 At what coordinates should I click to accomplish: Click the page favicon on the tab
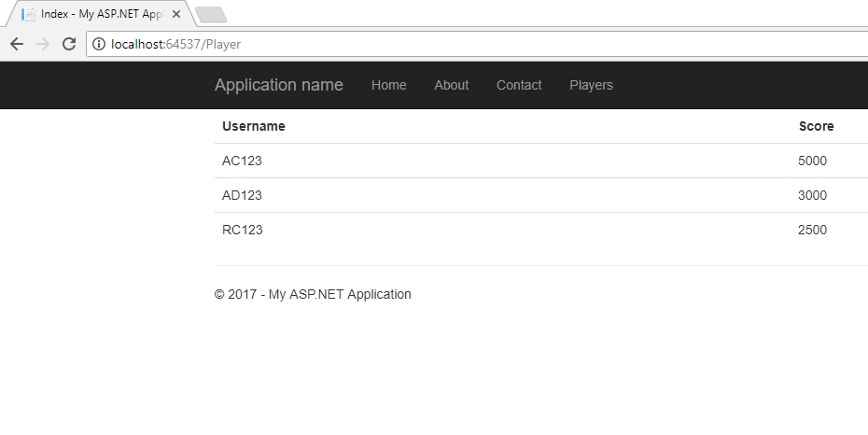[x=28, y=14]
